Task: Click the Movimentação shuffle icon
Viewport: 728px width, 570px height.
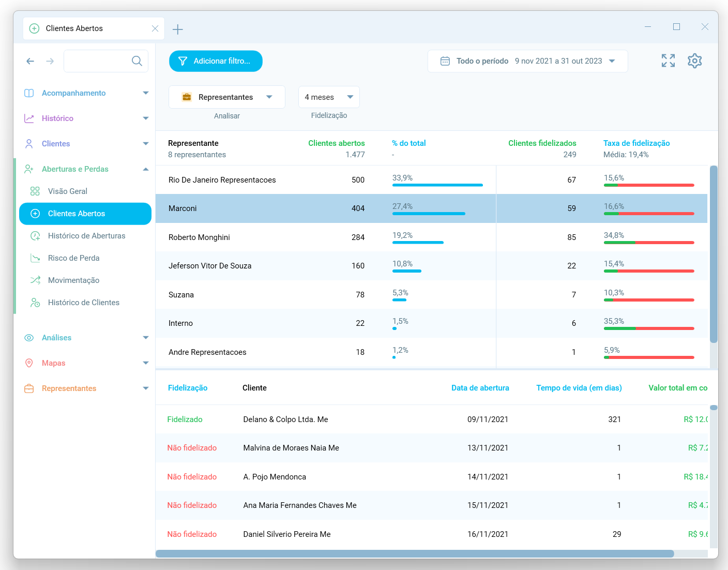Action: (35, 280)
